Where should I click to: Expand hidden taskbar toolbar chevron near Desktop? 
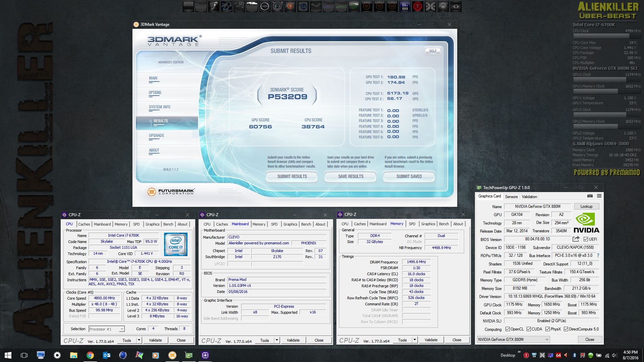pos(519,352)
